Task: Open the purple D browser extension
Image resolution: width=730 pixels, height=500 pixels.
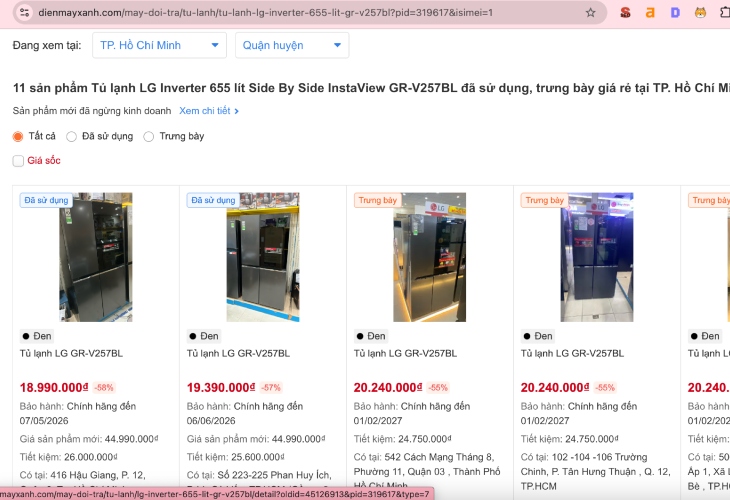Action: [x=675, y=13]
